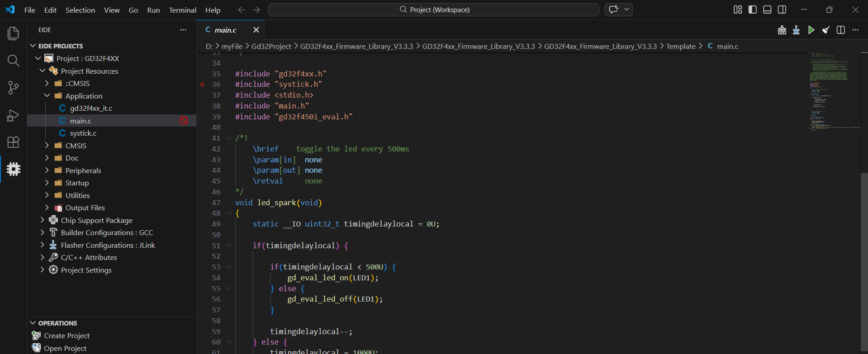Click Gd32Project in the breadcrumb path
This screenshot has width=868, height=354.
click(x=271, y=46)
